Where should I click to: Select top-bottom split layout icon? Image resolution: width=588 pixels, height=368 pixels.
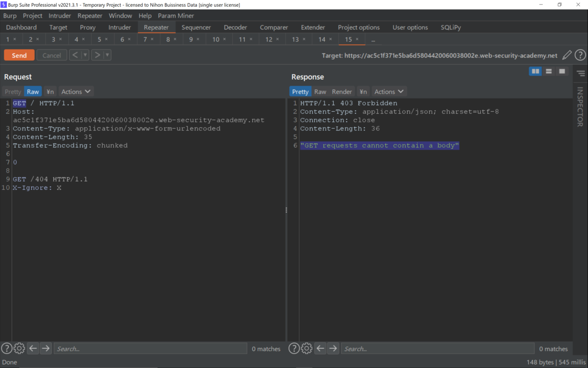(x=549, y=72)
